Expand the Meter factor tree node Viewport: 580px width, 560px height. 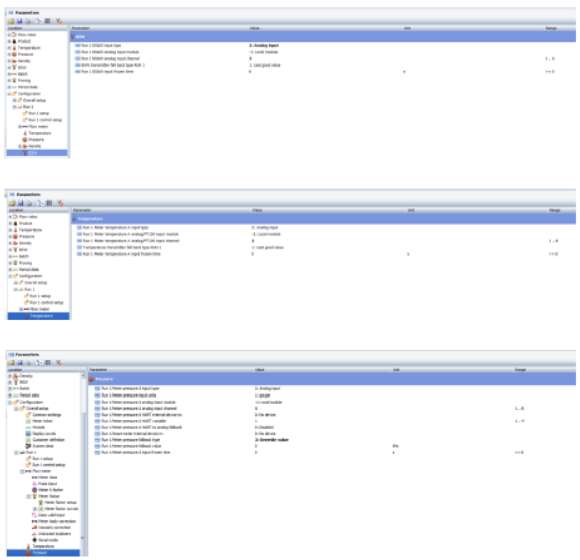tap(29, 496)
